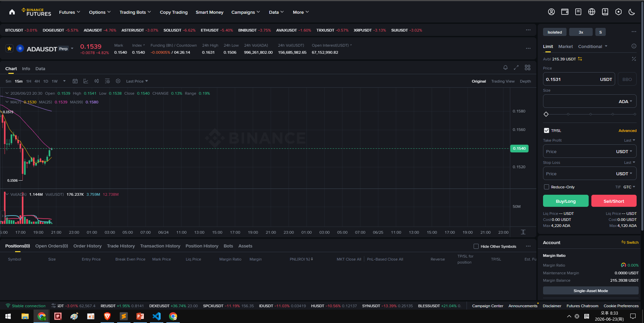Click the Sell/Short button

click(x=614, y=201)
